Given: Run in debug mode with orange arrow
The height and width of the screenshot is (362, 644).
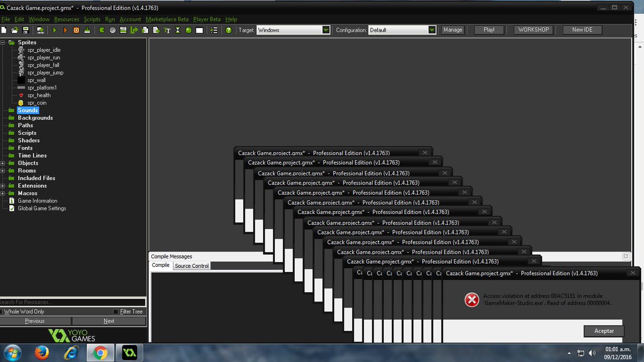Looking at the screenshot, I should 65,30.
